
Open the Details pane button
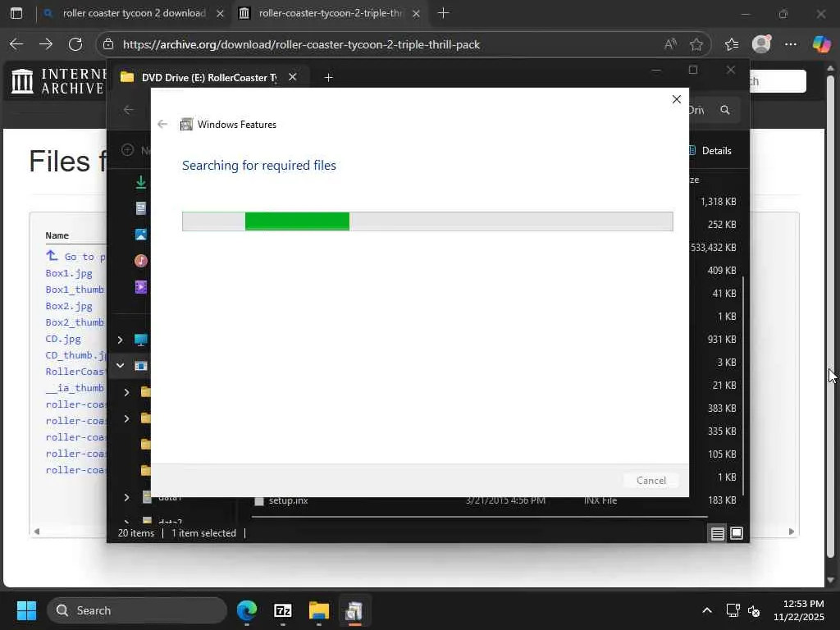tap(710, 151)
